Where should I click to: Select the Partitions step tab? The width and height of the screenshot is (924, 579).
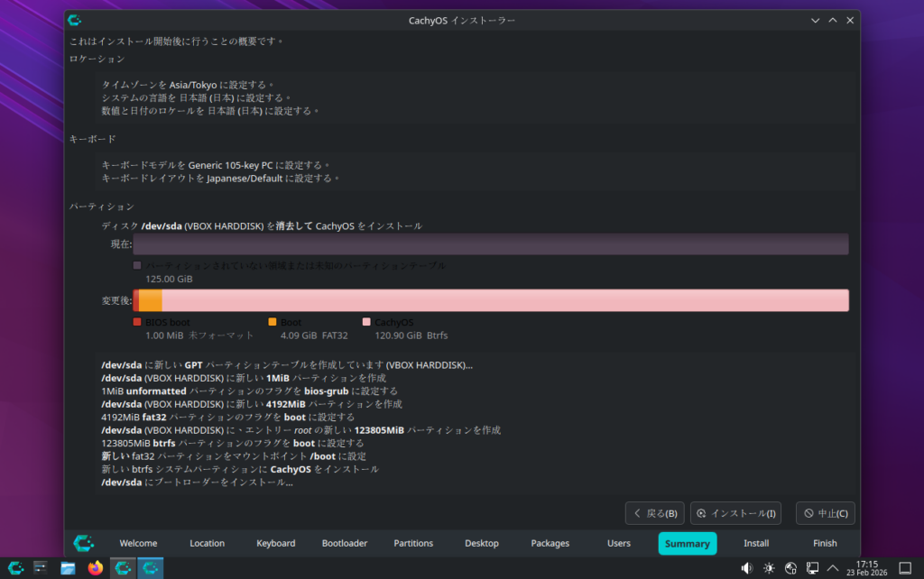coord(413,543)
